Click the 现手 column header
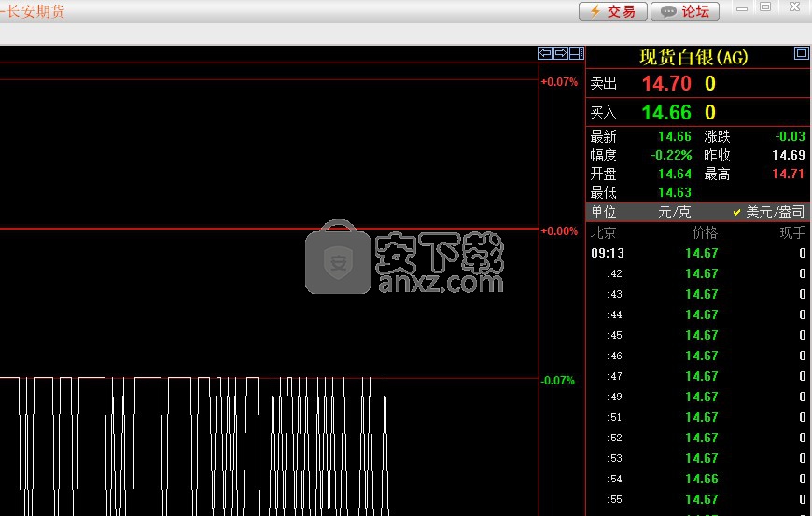The width and height of the screenshot is (812, 516). point(792,232)
